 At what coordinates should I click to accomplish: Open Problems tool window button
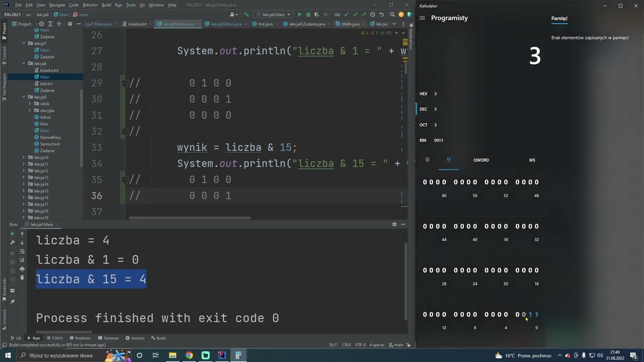point(80,338)
